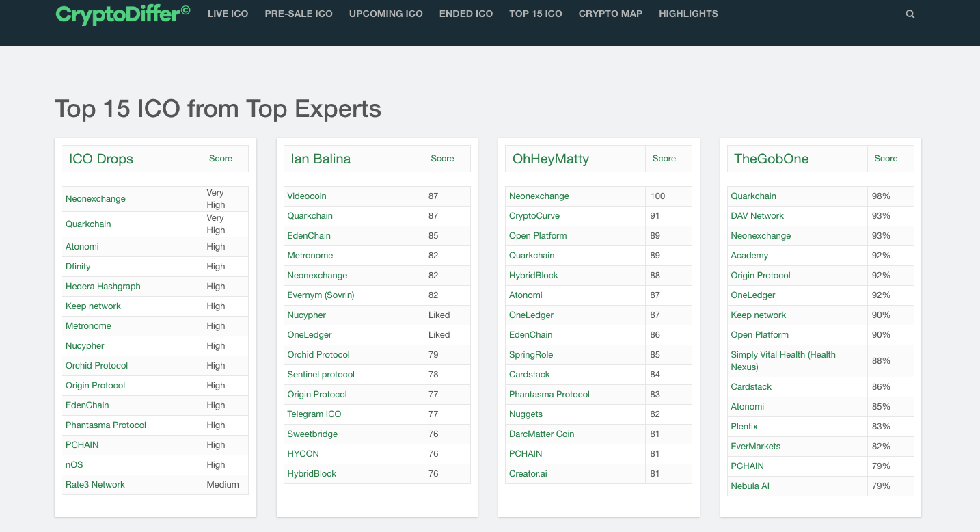Open Videocoin link
This screenshot has height=532, width=980.
coord(307,196)
